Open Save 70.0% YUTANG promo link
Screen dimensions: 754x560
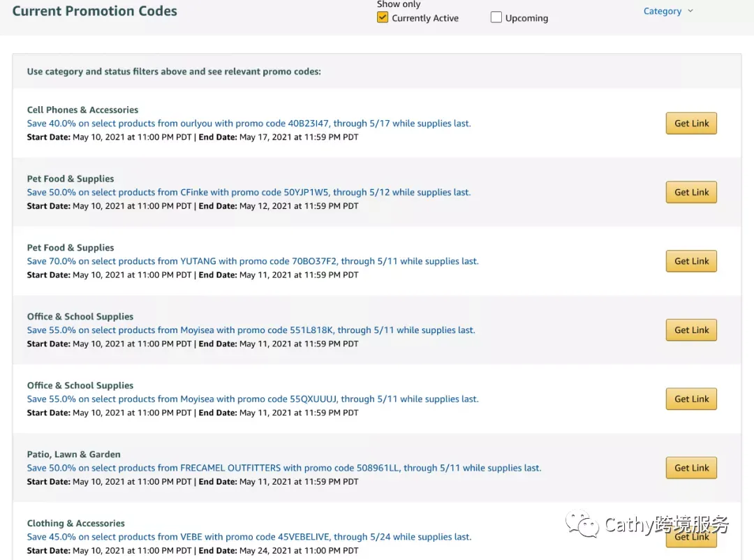click(253, 260)
